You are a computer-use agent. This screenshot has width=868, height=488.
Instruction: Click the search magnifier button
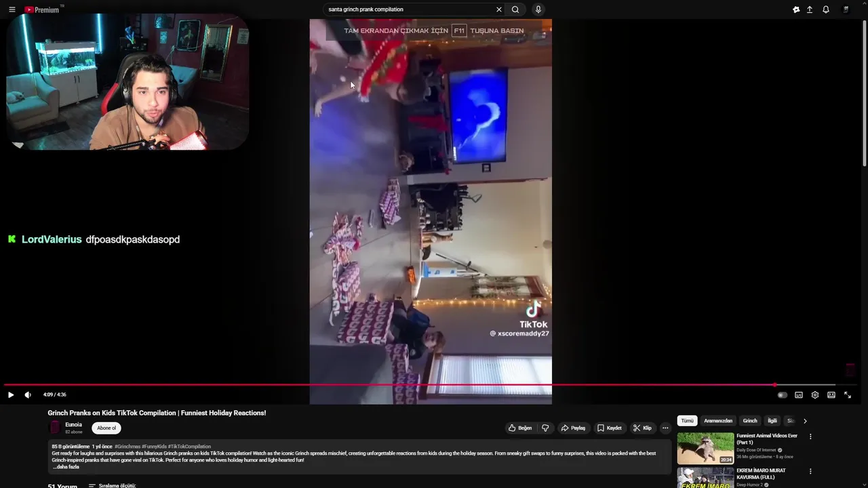click(515, 9)
